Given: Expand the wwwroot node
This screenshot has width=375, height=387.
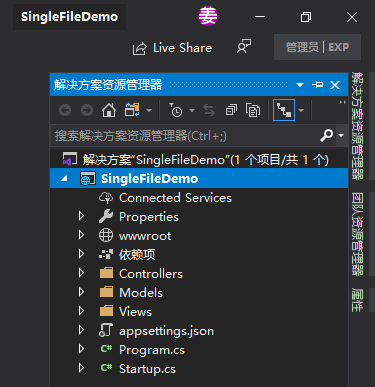Looking at the screenshot, I should point(81,235).
